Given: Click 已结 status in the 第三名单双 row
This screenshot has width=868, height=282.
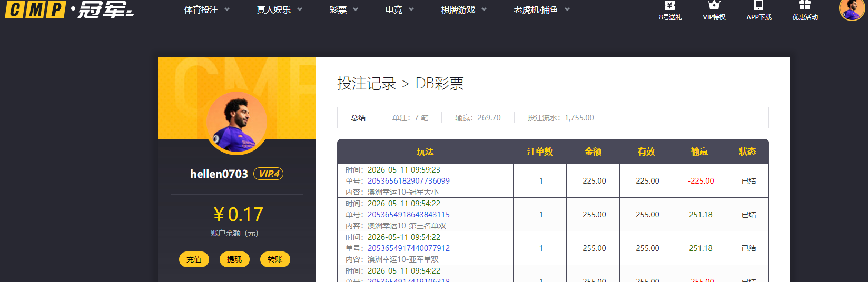Looking at the screenshot, I should tap(748, 215).
